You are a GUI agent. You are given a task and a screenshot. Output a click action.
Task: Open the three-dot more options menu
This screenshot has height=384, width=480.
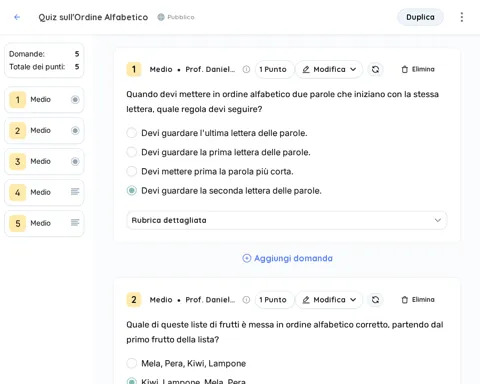point(462,17)
